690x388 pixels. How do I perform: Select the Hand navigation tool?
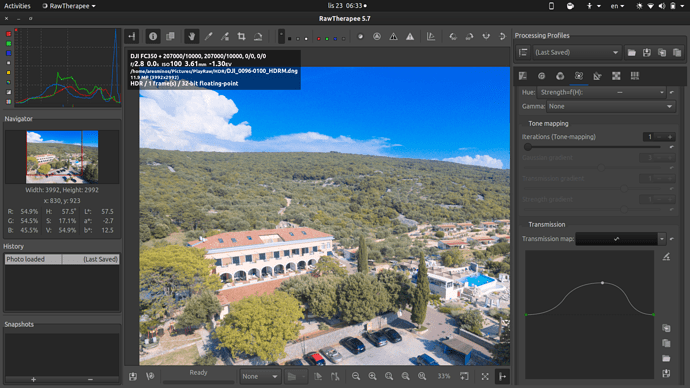[x=191, y=37]
